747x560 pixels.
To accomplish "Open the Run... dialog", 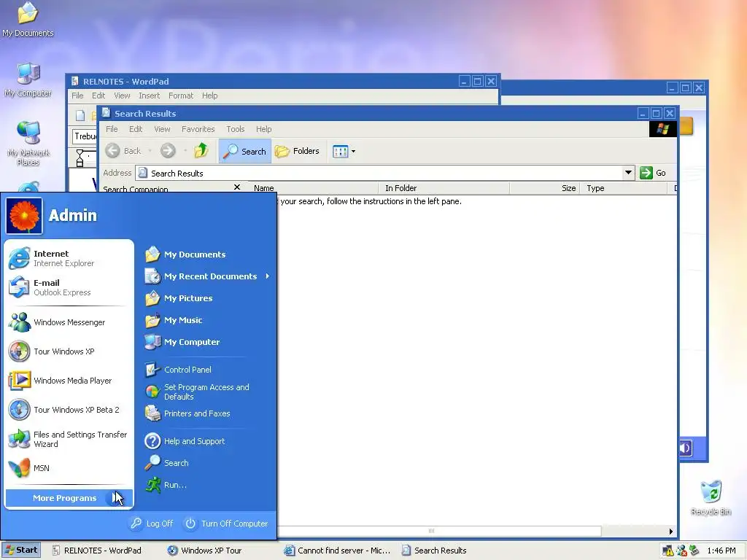I will click(208, 485).
